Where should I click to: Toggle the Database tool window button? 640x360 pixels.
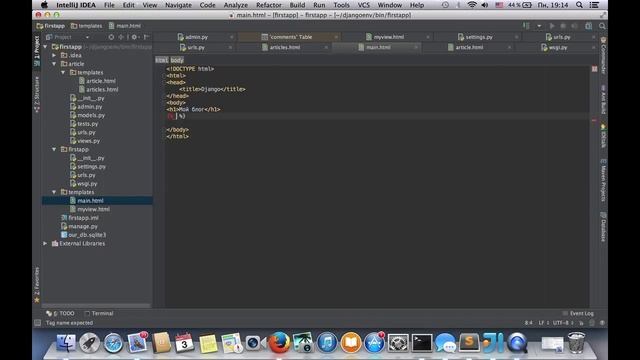point(603,227)
